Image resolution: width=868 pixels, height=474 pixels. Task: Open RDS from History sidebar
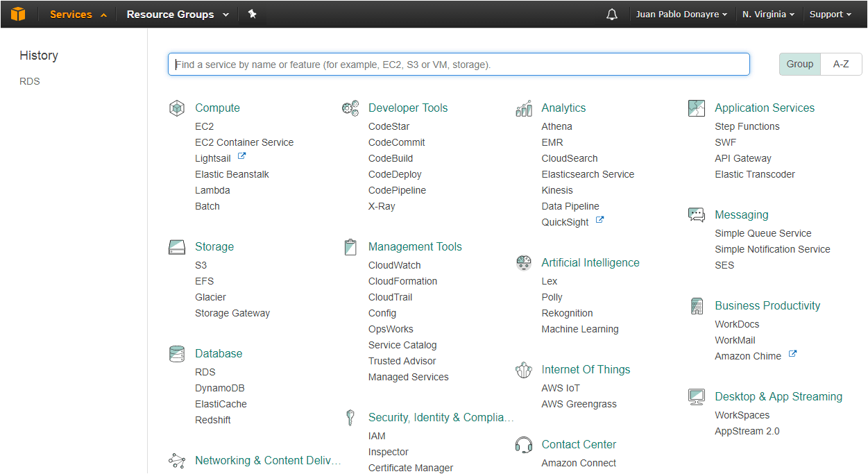30,81
